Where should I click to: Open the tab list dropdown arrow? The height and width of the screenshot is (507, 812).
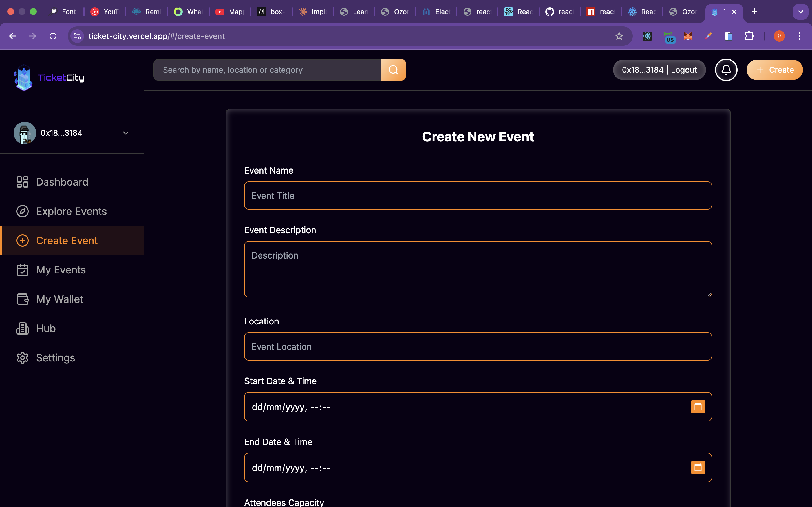pos(800,12)
